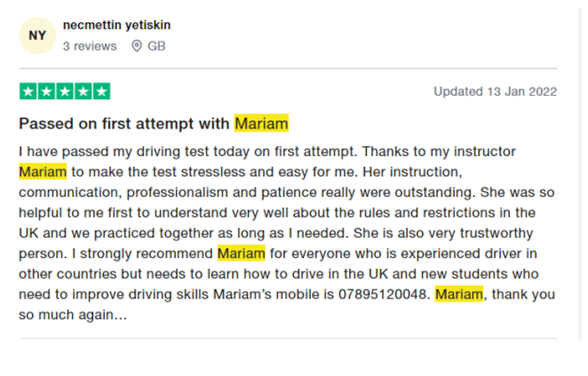Viewport: 588px width, 376px height.
Task: Click the third green rating star
Action: click(65, 92)
